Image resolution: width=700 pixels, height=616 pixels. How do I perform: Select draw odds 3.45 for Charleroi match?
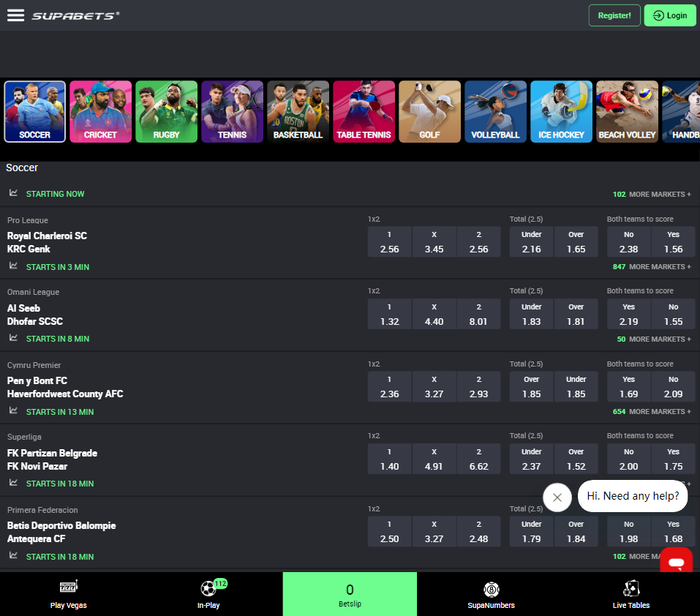(x=434, y=242)
